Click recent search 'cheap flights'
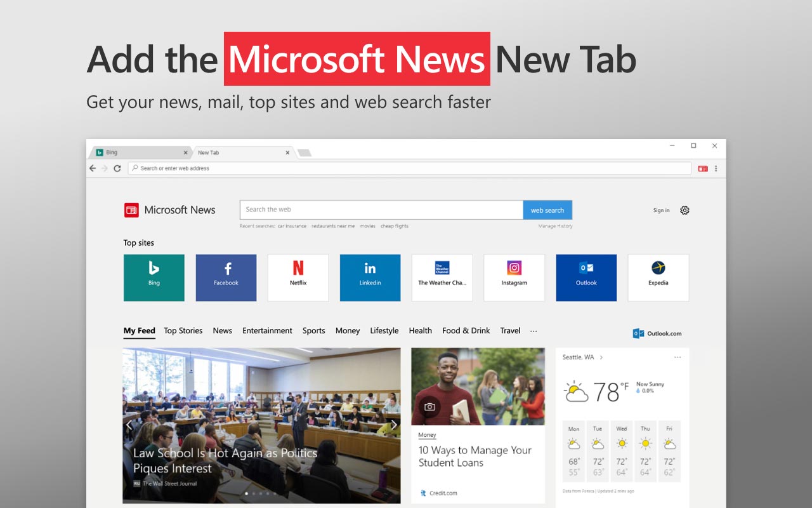 395,226
